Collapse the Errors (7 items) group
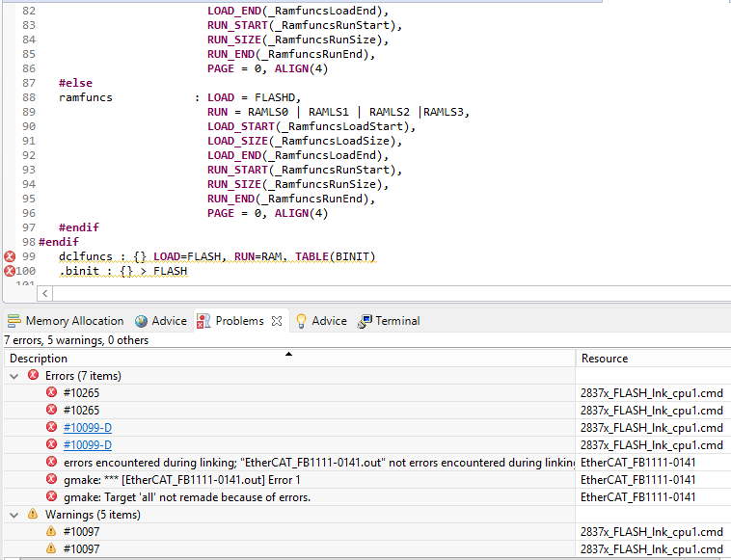This screenshot has width=731, height=560. pyautogui.click(x=14, y=376)
